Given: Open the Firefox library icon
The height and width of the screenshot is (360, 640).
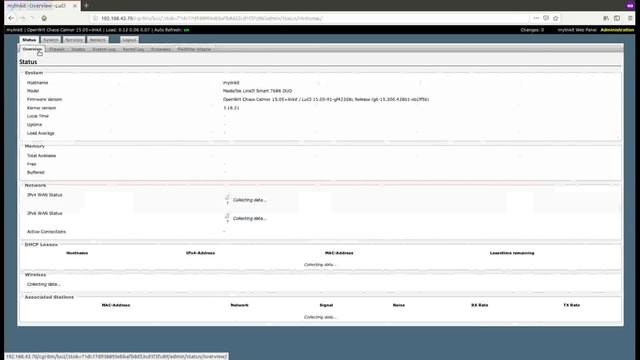Looking at the screenshot, I should click(x=606, y=18).
